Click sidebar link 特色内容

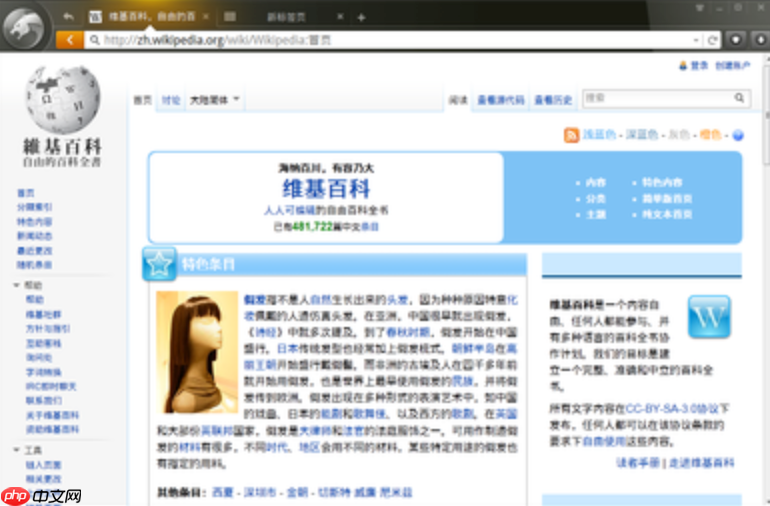(x=34, y=222)
